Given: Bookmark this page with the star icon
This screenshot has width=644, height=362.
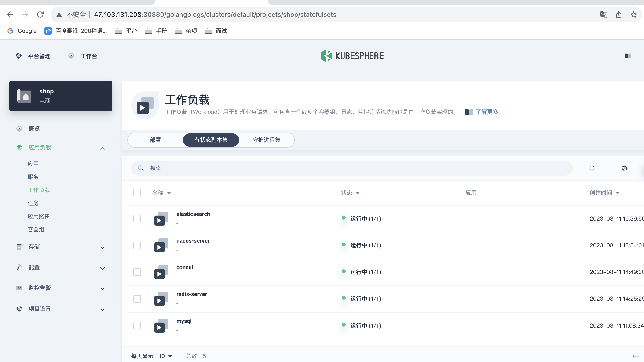Looking at the screenshot, I should pyautogui.click(x=633, y=15).
